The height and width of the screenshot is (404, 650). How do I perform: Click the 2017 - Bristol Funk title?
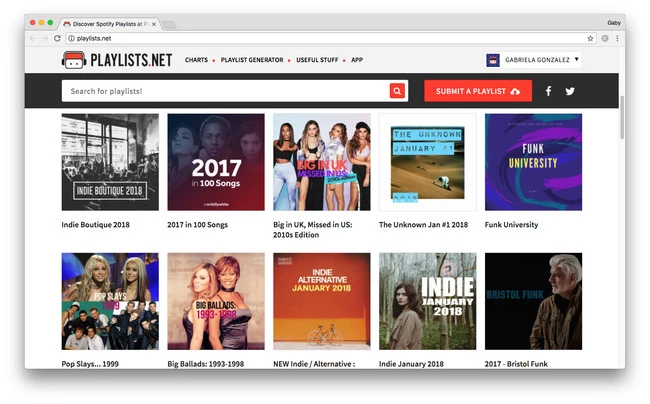coord(516,364)
